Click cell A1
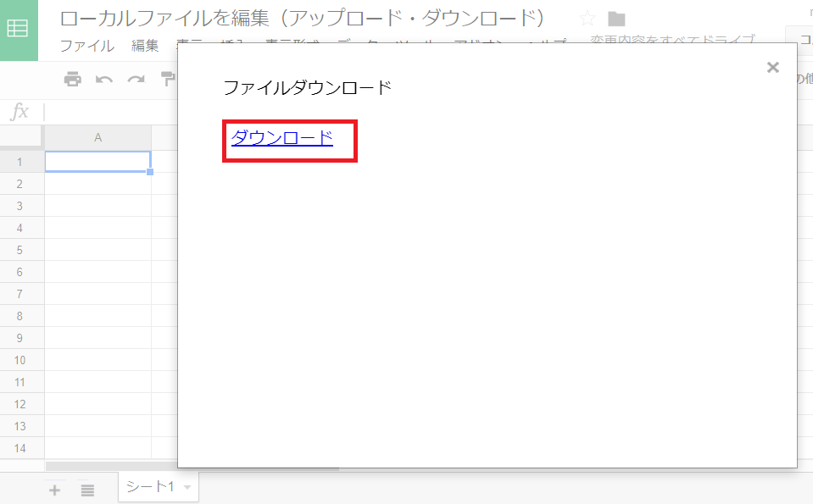Screen dimensions: 813x504 [x=98, y=162]
